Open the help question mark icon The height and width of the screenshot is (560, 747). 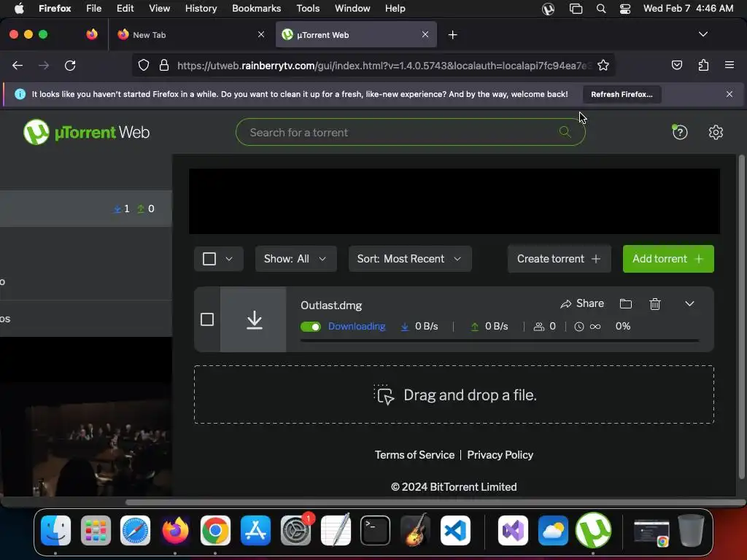pyautogui.click(x=679, y=132)
